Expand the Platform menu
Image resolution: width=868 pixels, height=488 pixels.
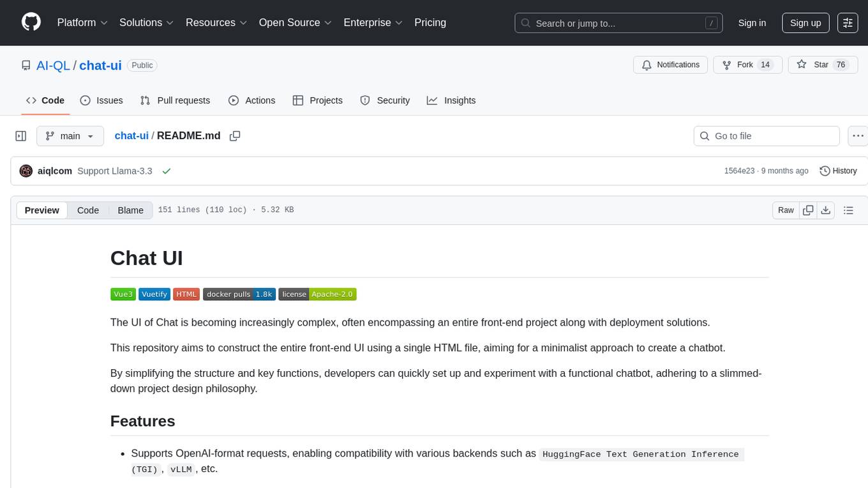[82, 22]
